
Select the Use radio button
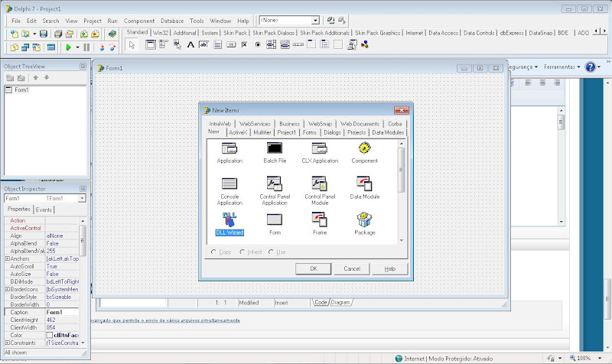(271, 252)
